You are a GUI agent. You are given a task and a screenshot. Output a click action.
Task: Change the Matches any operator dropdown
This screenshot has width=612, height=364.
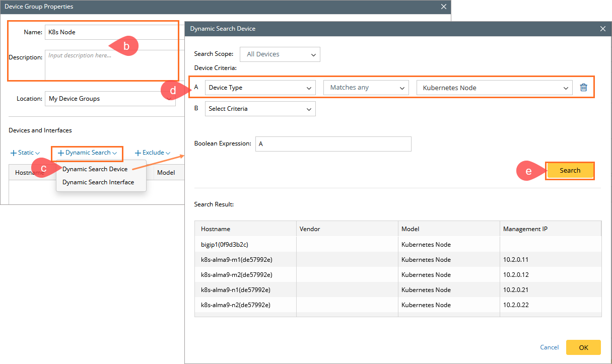pyautogui.click(x=365, y=88)
